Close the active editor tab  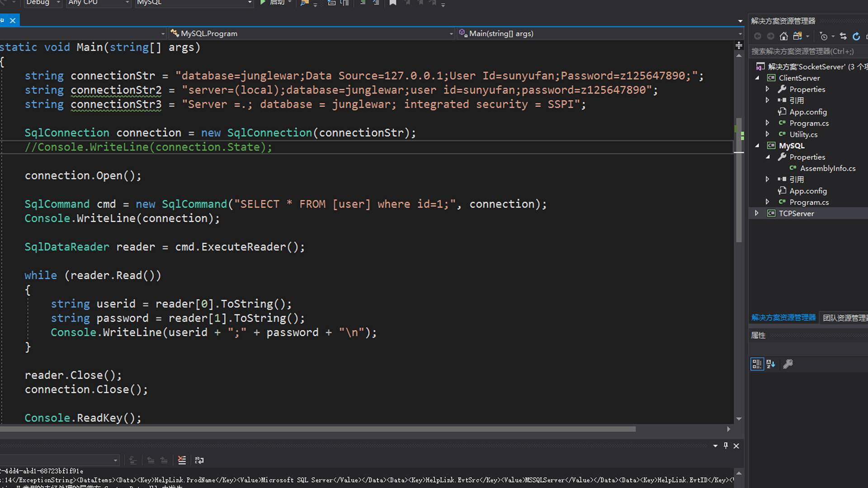point(13,20)
